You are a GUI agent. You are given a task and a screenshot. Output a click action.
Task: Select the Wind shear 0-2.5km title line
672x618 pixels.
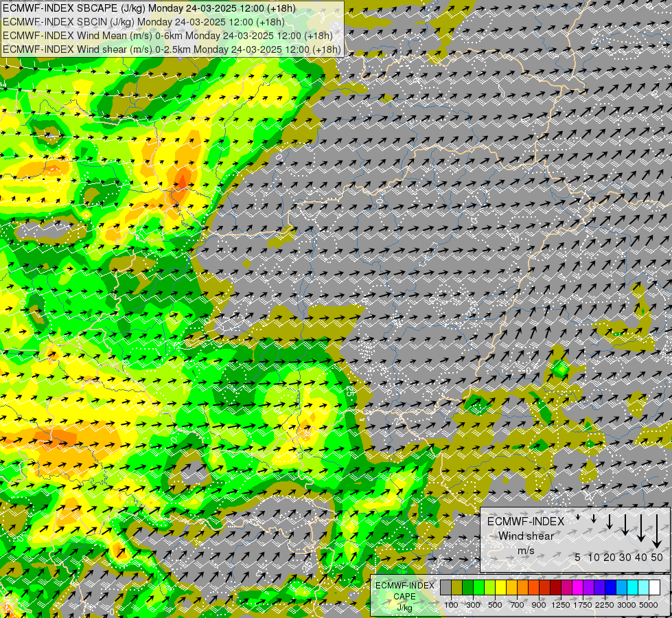click(172, 49)
